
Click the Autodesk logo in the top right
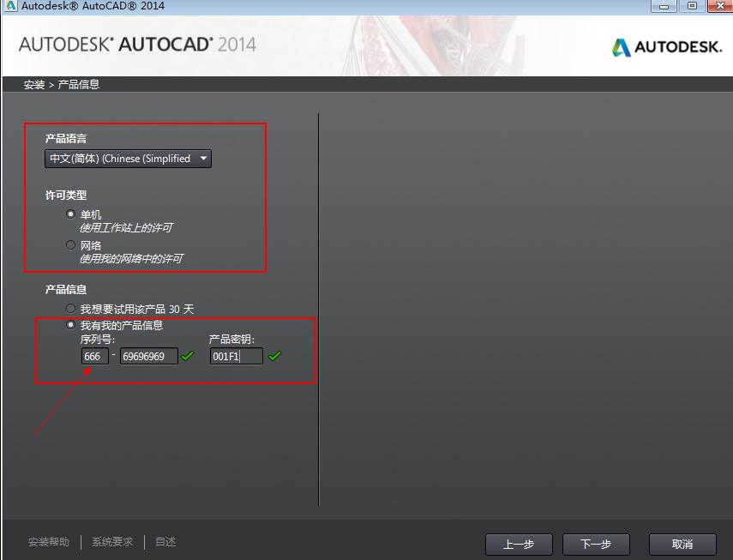[x=668, y=48]
